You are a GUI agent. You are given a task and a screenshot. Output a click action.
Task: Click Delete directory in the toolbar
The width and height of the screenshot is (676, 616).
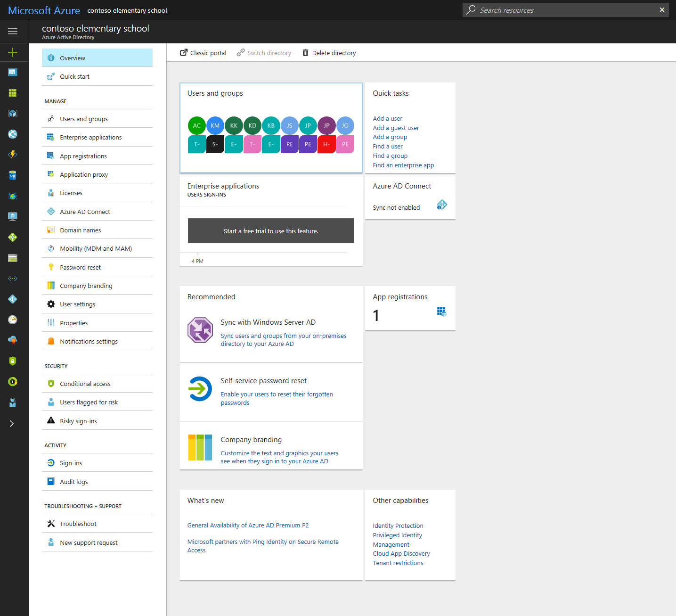pos(329,53)
